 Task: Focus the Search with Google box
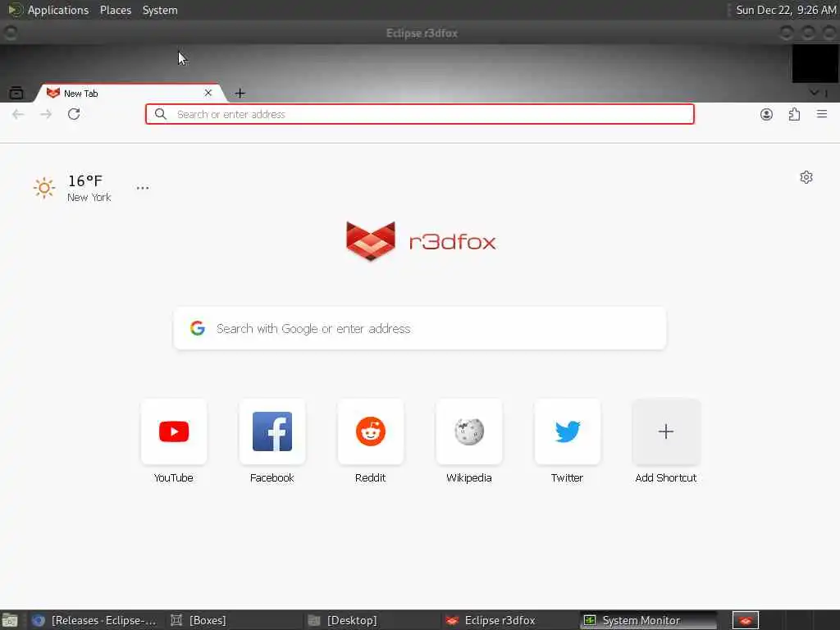420,328
